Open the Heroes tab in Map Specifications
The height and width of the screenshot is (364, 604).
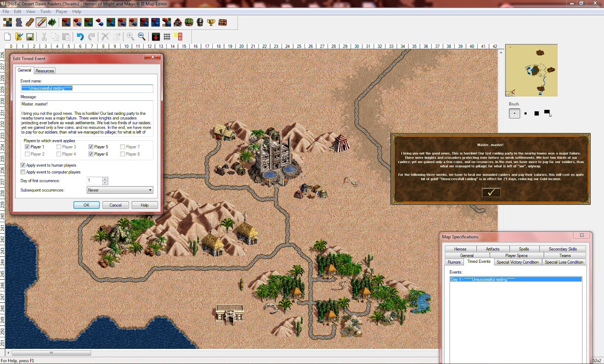[x=460, y=249]
